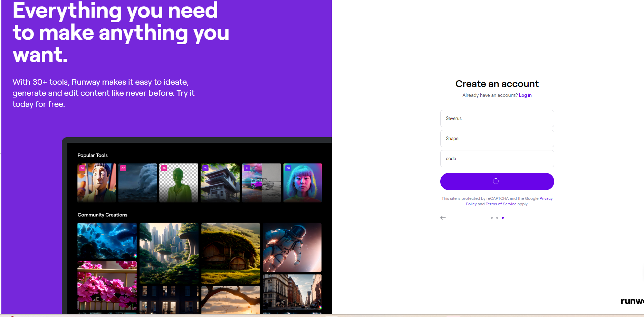This screenshot has width=644, height=317.
Task: Open the underwater whale community creation
Action: (x=107, y=241)
